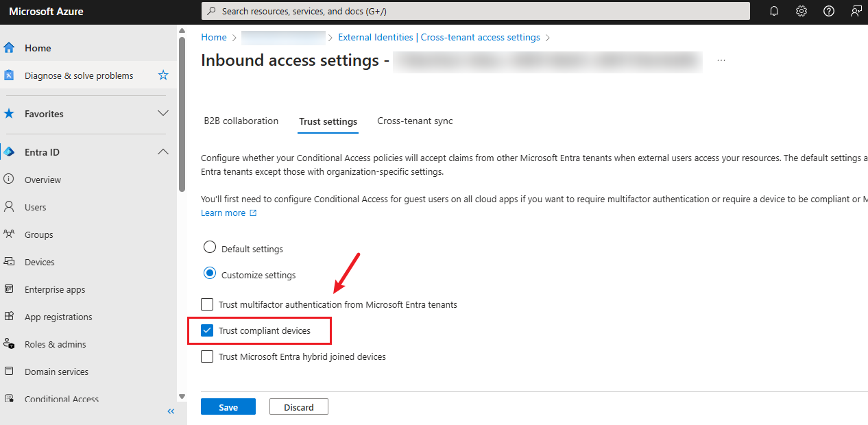Screen dimensions: 868x425
Task: Open External Identities Cross-tenant access settings breadcrumb
Action: 439,37
